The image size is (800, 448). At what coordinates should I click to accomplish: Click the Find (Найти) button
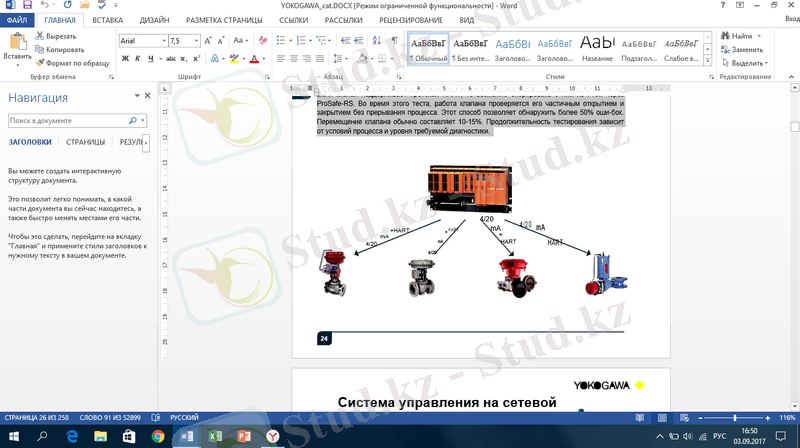(743, 36)
